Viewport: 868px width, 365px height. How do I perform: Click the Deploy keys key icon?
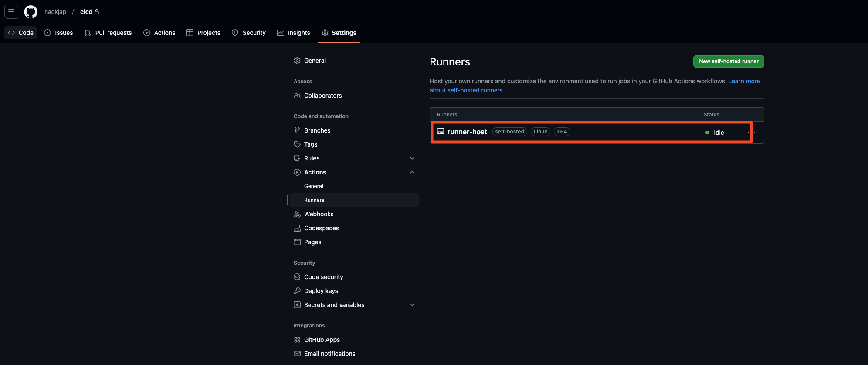297,291
